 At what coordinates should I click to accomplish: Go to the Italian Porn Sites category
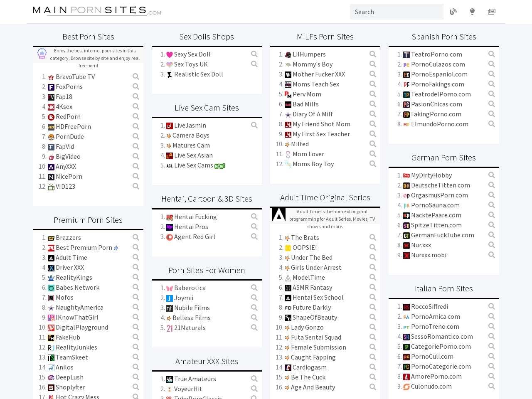(x=444, y=288)
